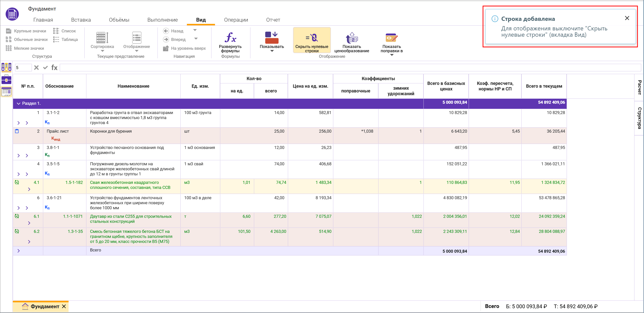Image resolution: width=644 pixels, height=313 pixels.
Task: Click the clipboard icon on row 2
Action: point(17,131)
